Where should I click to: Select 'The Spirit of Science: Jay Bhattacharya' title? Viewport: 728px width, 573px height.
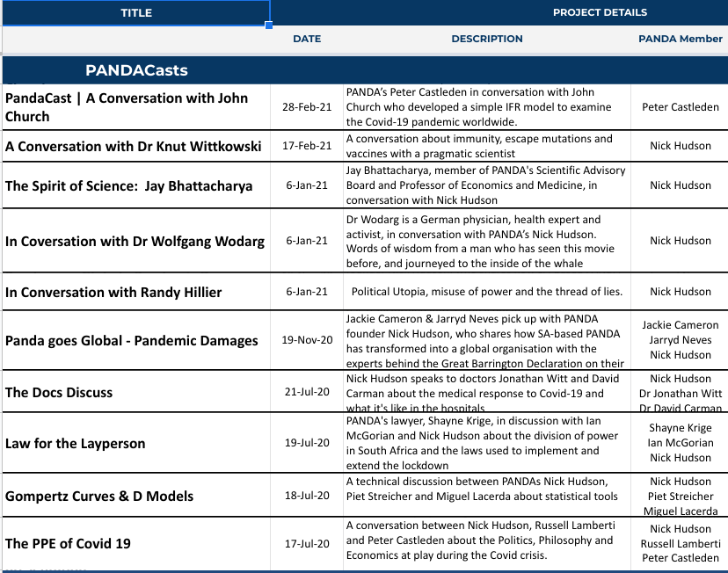click(136, 185)
